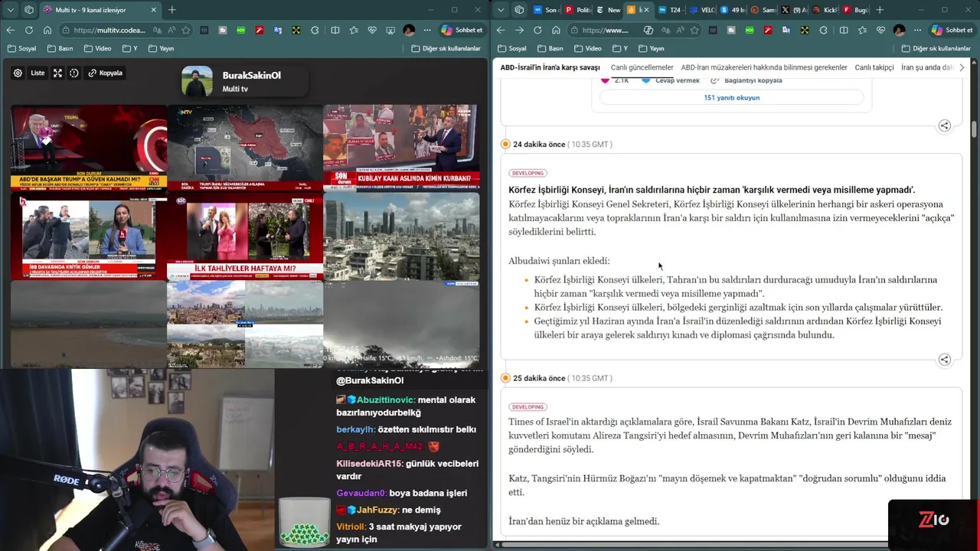This screenshot has height=551, width=980.
Task: Open Video bookmark folder in right window
Action: point(587,48)
